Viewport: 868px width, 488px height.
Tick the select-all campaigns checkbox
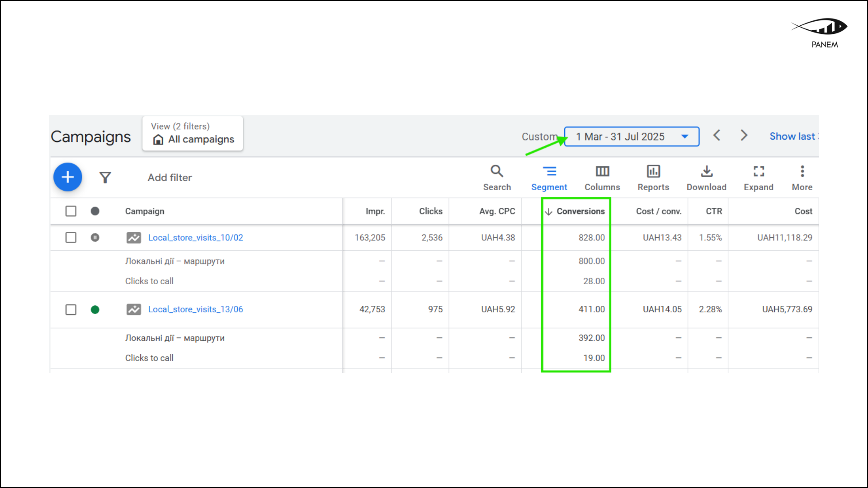click(x=71, y=211)
